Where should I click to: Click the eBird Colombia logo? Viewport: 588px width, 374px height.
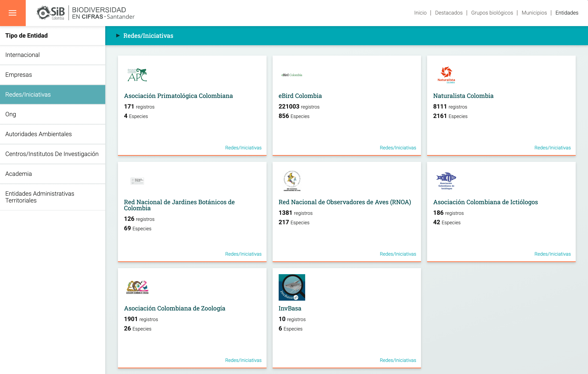tap(292, 75)
